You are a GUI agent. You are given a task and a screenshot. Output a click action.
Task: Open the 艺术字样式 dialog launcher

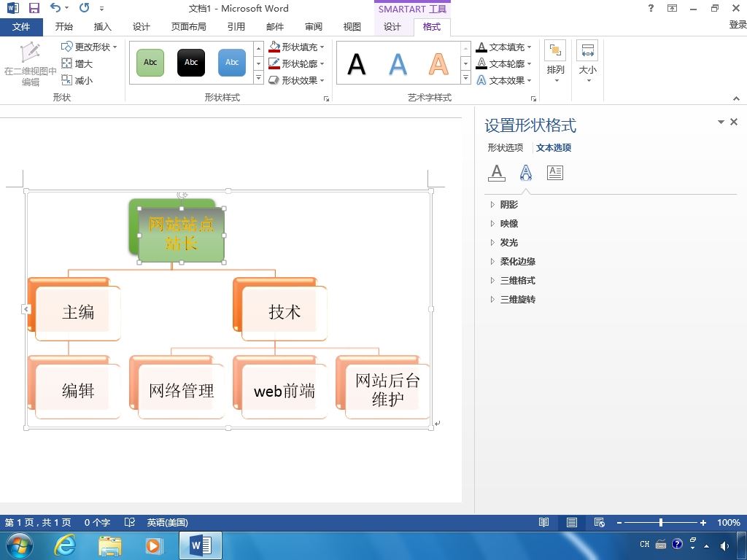pyautogui.click(x=533, y=98)
